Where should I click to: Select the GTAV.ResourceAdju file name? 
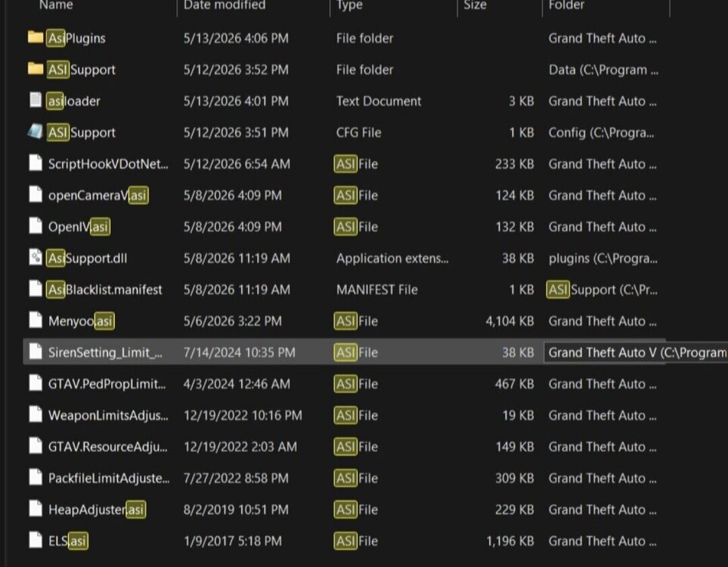pos(108,447)
